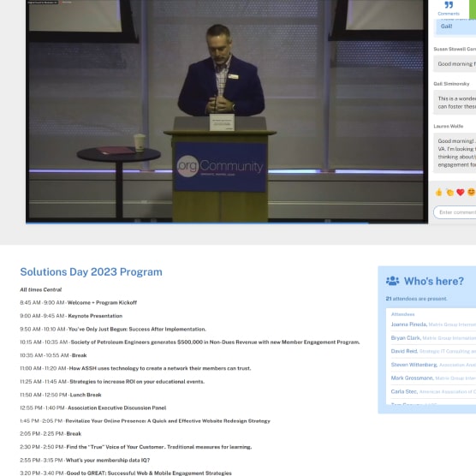The width and height of the screenshot is (476, 476).
Task: Click Susan Stowell's 'Good morning' comment
Action: point(455,63)
